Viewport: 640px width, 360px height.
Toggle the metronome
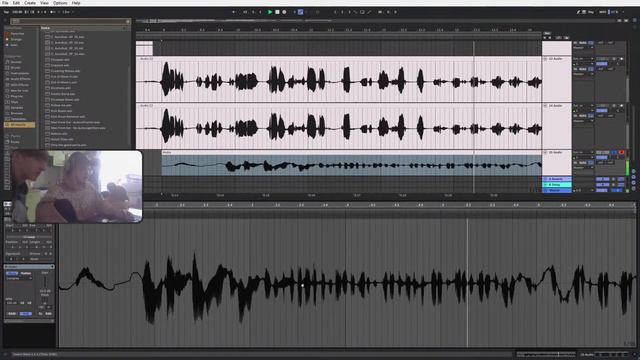point(53,12)
